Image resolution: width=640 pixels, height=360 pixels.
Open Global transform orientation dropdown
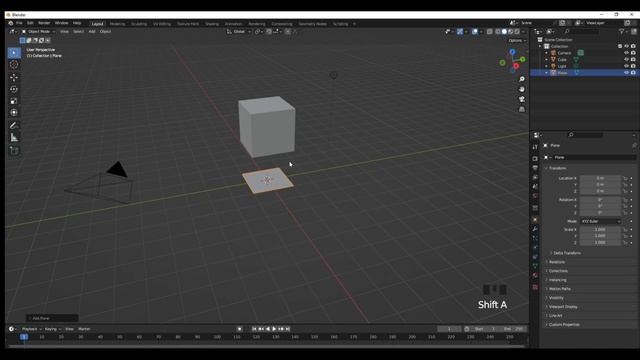pyautogui.click(x=239, y=31)
